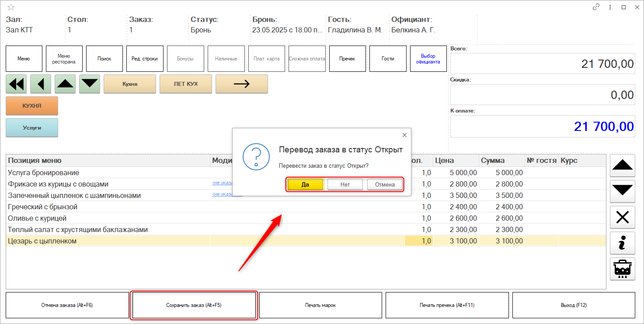Open modifier link for Запеченный цыпленок
Viewport: 644px width, 324px height.
[222, 194]
